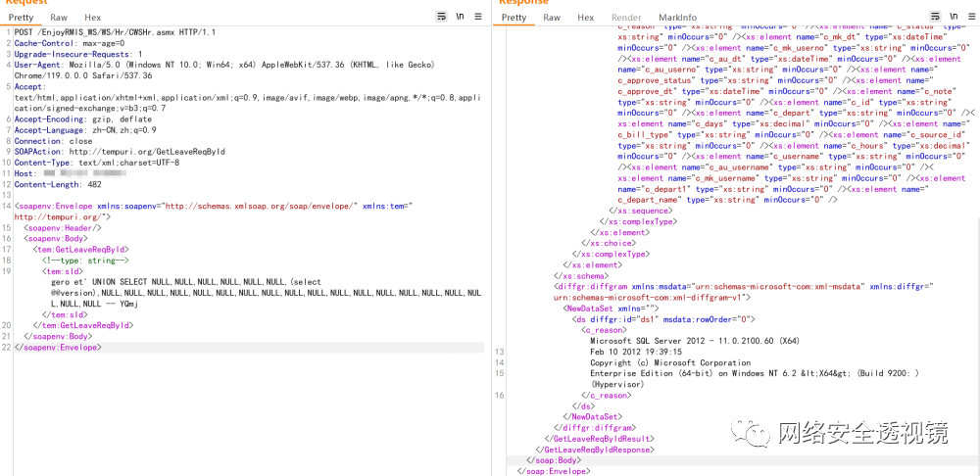
Task: Click the SOAPAction header line
Action: 120,152
